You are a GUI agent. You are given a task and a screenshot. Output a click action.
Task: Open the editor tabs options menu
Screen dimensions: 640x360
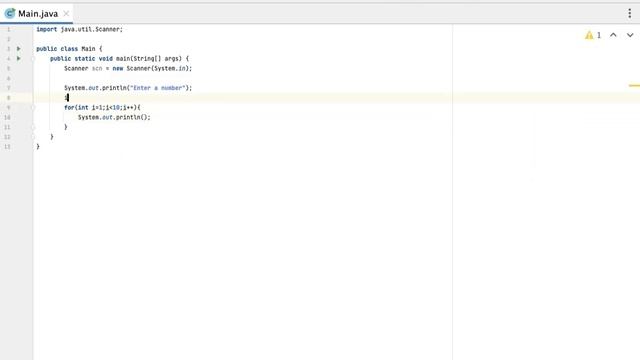tap(630, 13)
